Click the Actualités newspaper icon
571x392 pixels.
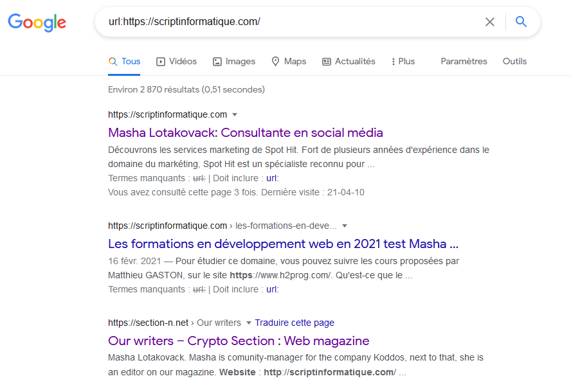[327, 62]
